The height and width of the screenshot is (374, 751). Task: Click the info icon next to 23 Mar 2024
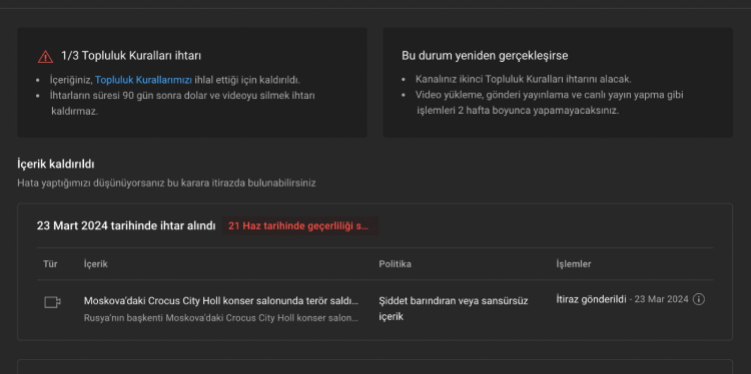tap(699, 299)
